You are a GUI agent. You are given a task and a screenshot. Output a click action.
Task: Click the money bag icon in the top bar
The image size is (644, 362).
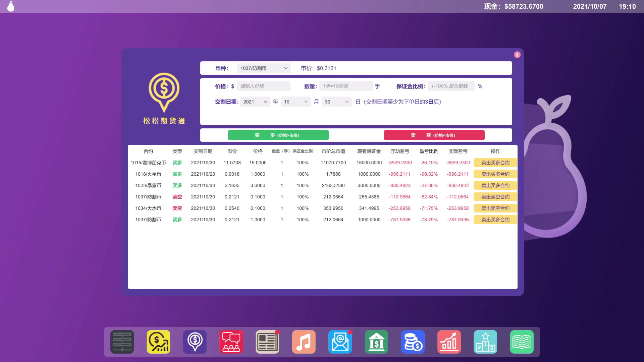click(10, 6)
